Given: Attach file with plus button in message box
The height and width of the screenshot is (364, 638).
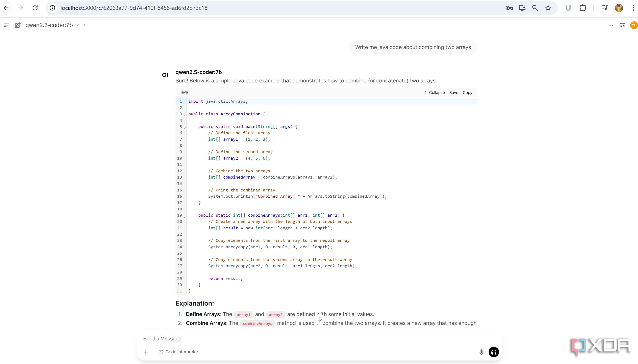Looking at the screenshot, I should coord(146,352).
